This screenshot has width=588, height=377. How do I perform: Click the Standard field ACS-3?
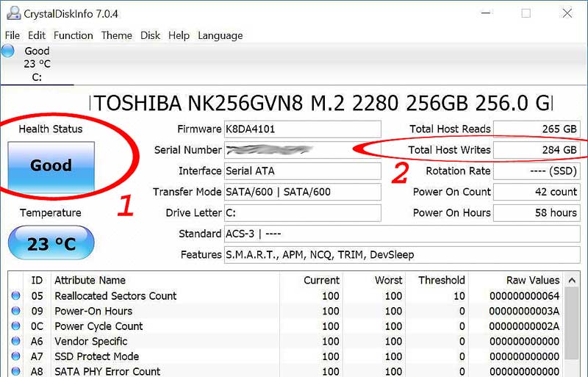pyautogui.click(x=402, y=234)
